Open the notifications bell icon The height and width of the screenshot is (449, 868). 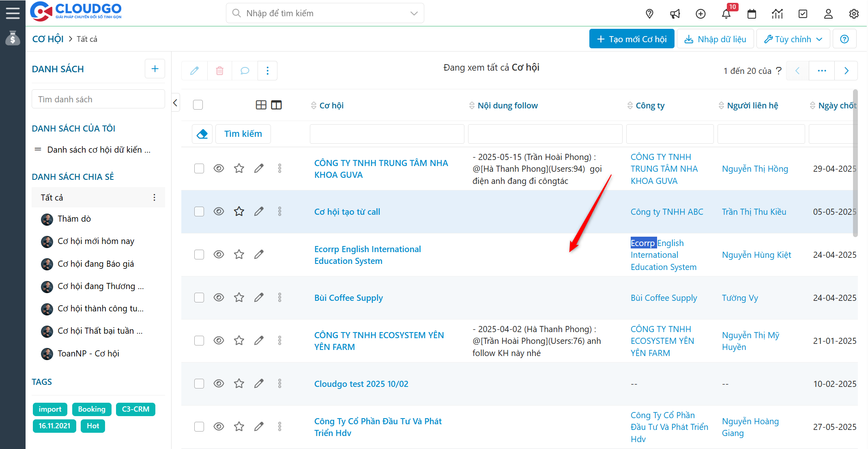click(726, 14)
